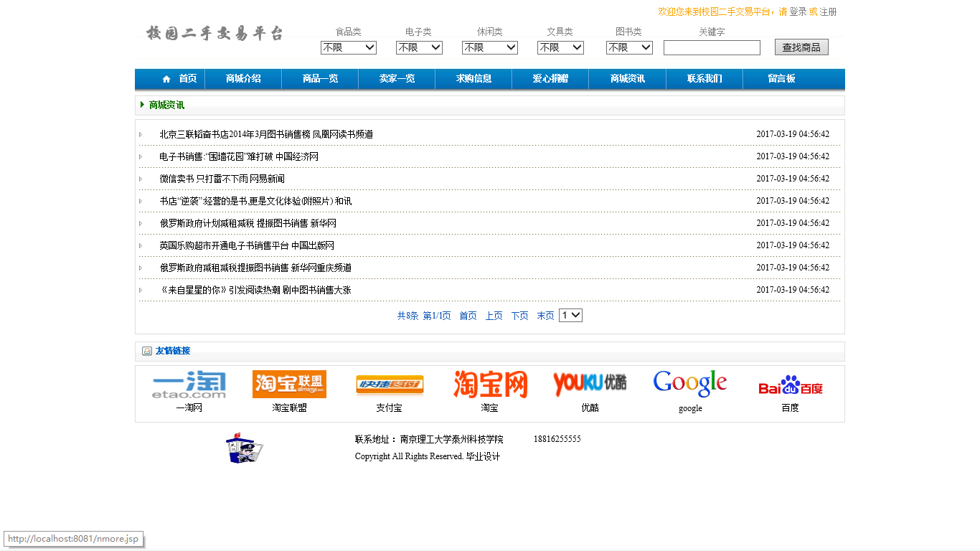Click the police badge icon in footer
Image resolution: width=980 pixels, height=551 pixels.
click(244, 448)
